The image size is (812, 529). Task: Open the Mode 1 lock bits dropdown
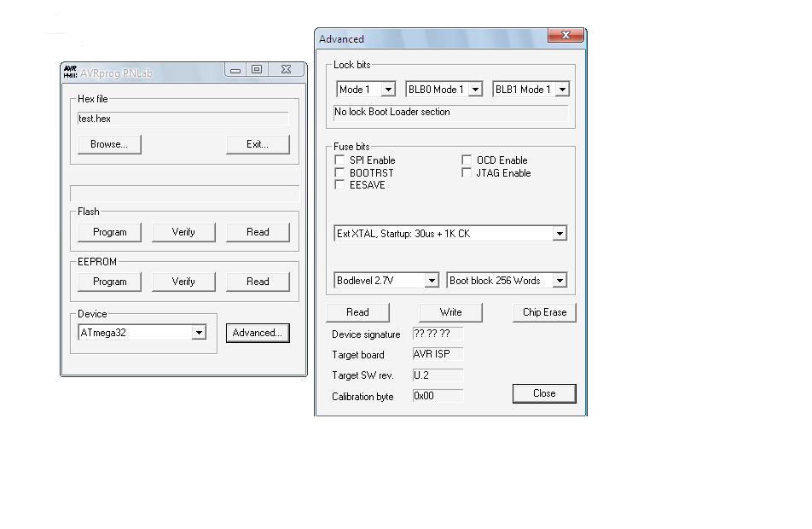click(x=388, y=89)
